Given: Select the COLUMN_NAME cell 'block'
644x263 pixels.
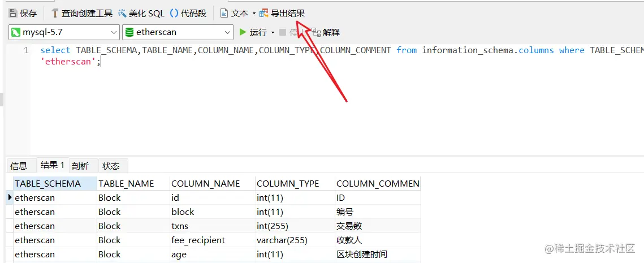Looking at the screenshot, I should coord(213,212).
